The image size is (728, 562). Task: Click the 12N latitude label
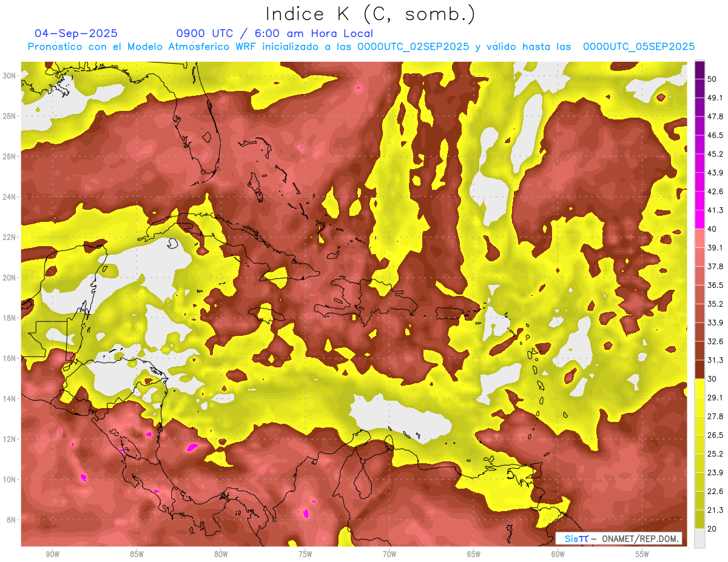coord(10,439)
